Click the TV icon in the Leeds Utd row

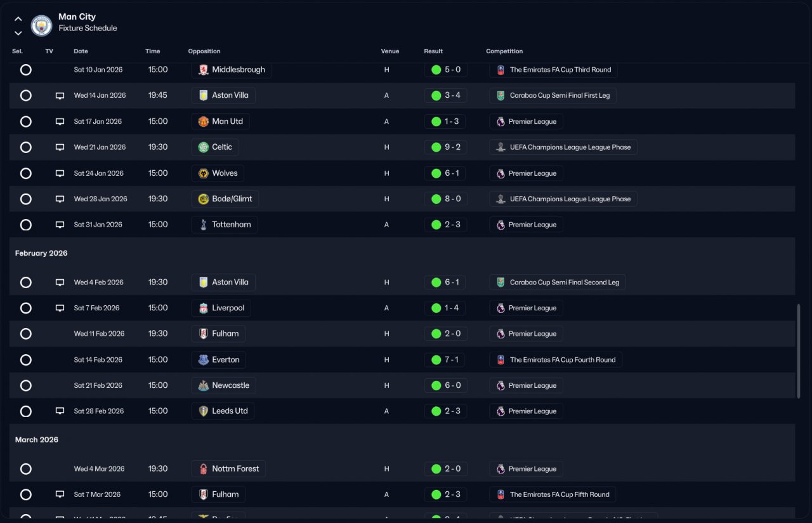click(x=60, y=411)
